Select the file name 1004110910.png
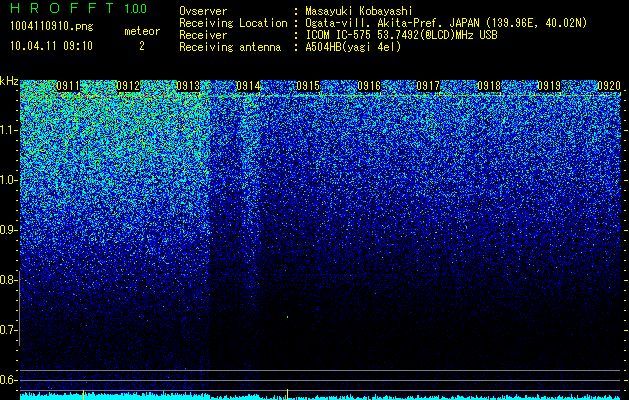This screenshot has height=400, width=629. pyautogui.click(x=52, y=26)
